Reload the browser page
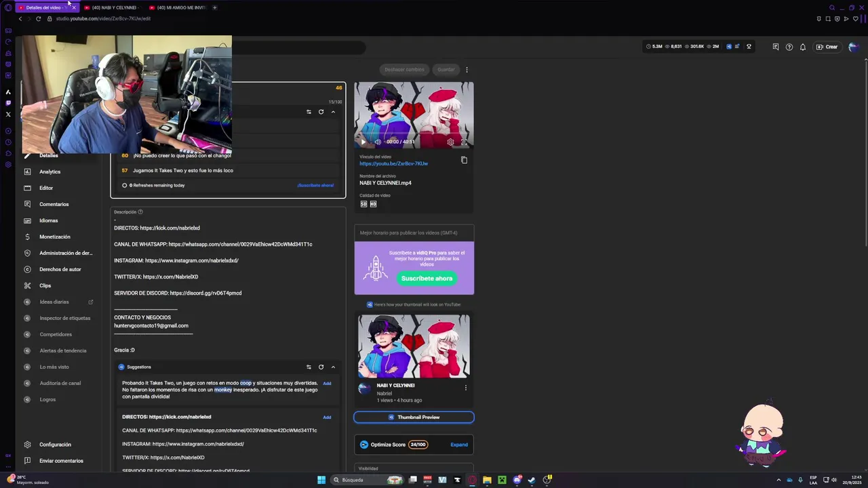This screenshot has width=868, height=488. (x=39, y=18)
